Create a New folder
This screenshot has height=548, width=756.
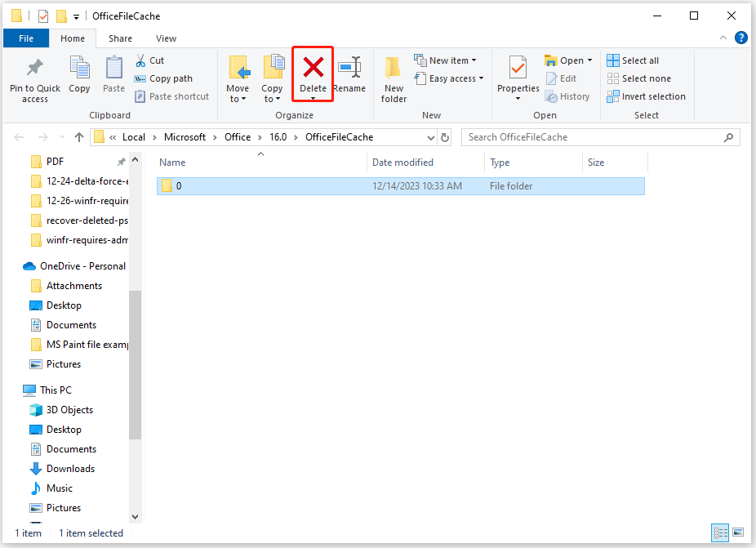tap(394, 79)
